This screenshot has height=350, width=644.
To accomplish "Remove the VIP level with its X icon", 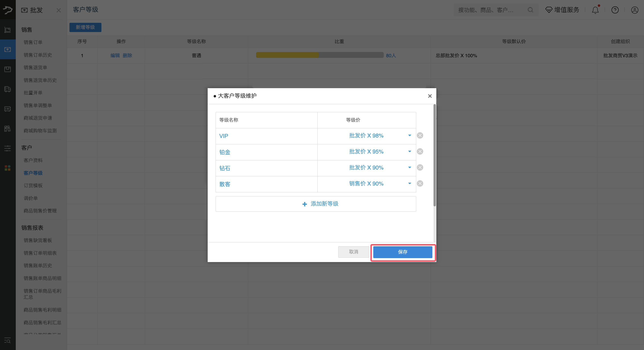I will (x=420, y=136).
